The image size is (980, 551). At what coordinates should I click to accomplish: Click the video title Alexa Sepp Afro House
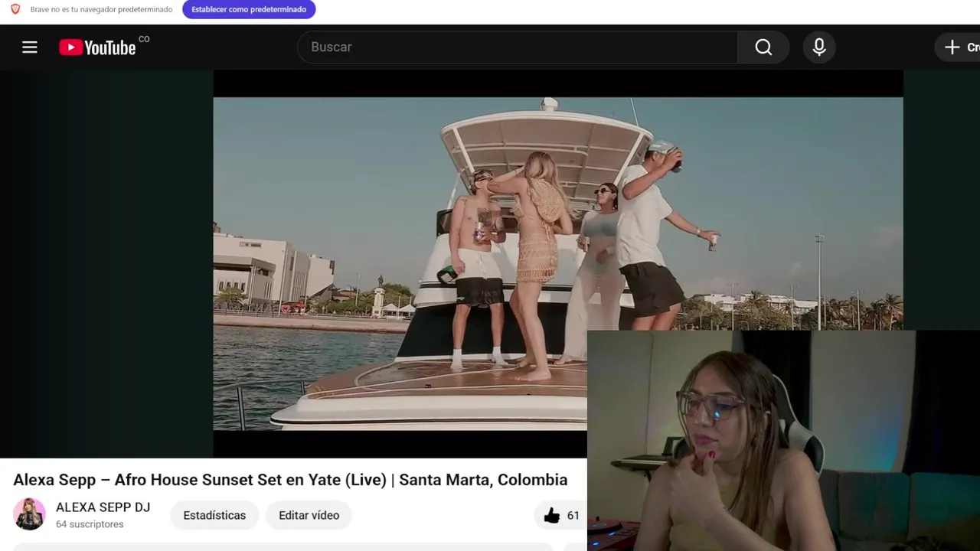(x=290, y=480)
